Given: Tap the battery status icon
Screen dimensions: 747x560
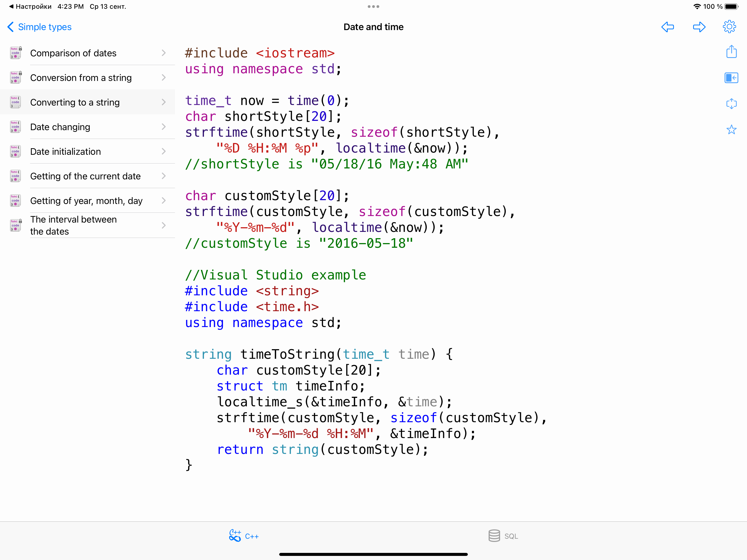Looking at the screenshot, I should (x=731, y=6).
